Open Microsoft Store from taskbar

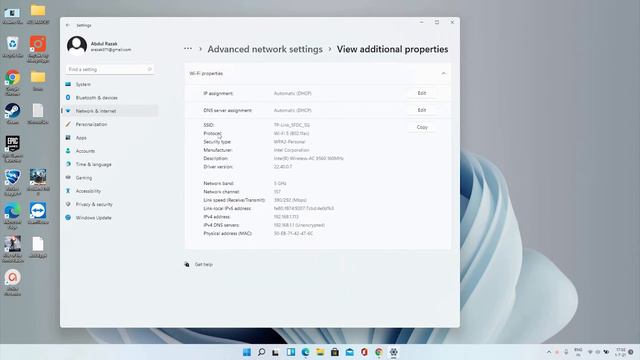click(x=335, y=352)
